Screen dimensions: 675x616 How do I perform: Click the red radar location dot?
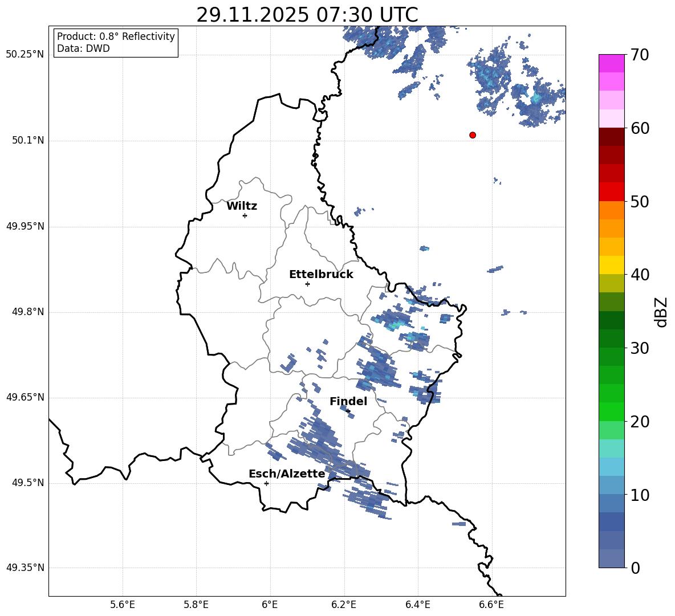coord(473,135)
